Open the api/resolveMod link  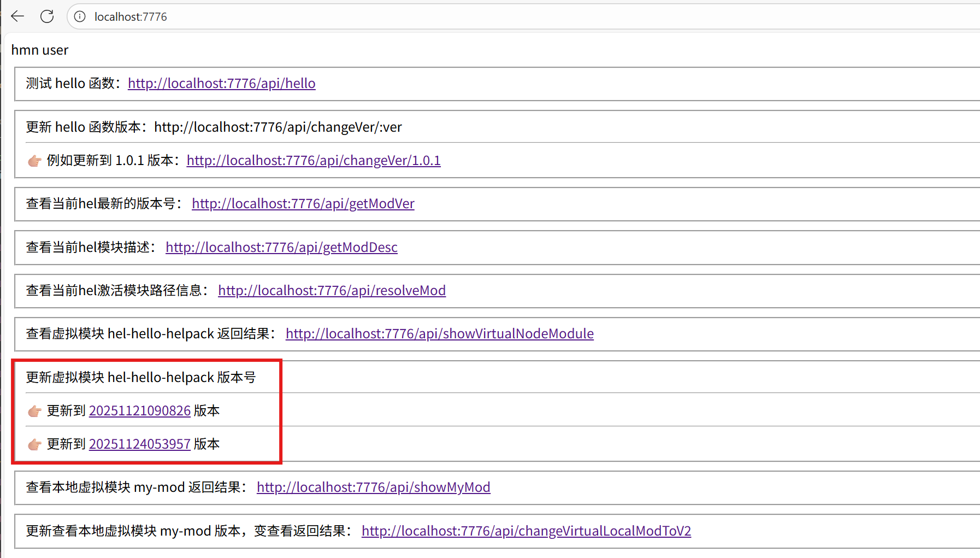(x=332, y=290)
